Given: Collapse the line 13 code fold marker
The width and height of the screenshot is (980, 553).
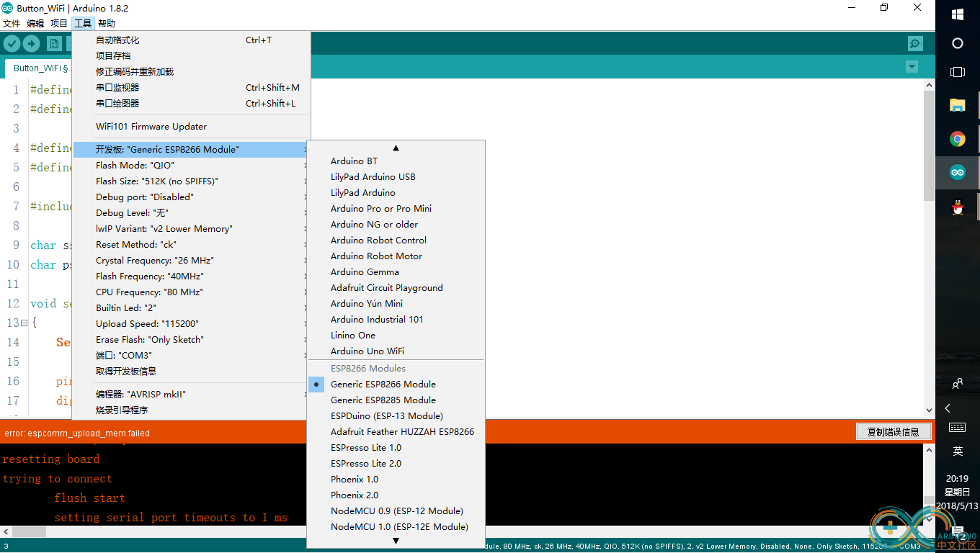Looking at the screenshot, I should click(24, 323).
